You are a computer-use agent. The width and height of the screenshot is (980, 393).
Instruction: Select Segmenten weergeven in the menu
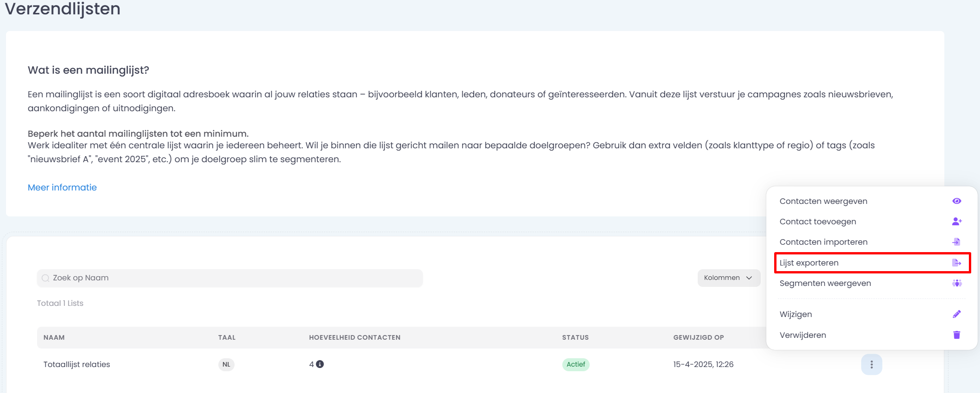point(825,283)
